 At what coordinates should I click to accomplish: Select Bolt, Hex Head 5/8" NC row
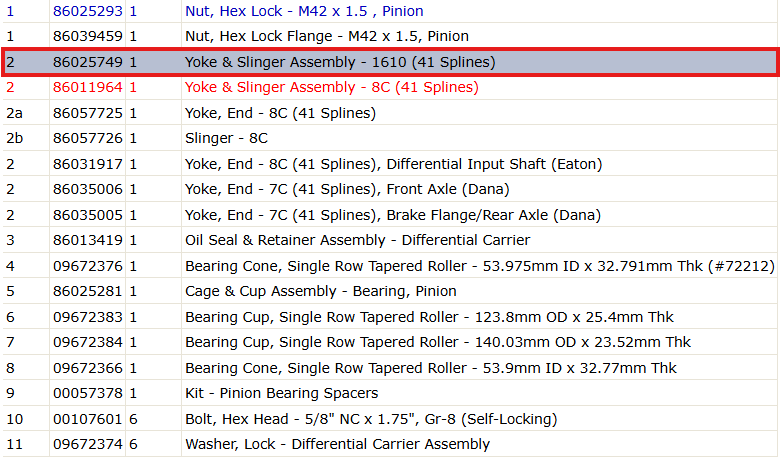[x=390, y=419]
